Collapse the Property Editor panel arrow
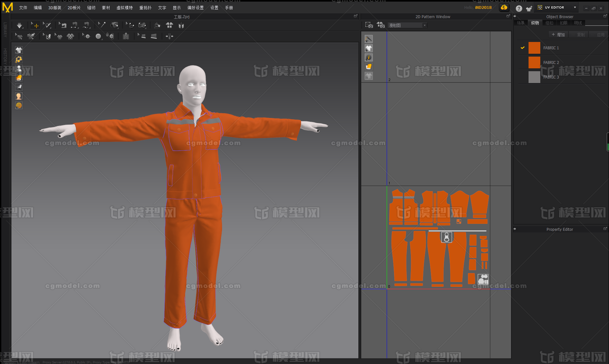This screenshot has width=609, height=364. coord(515,229)
